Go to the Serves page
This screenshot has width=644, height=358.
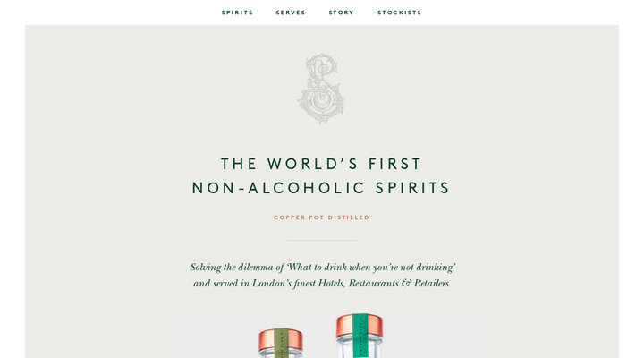291,13
